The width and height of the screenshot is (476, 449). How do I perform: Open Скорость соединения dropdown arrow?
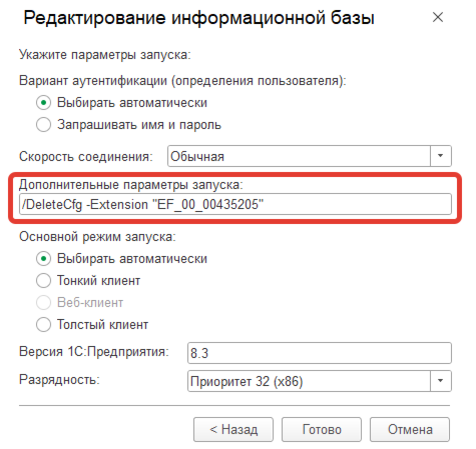click(x=440, y=156)
